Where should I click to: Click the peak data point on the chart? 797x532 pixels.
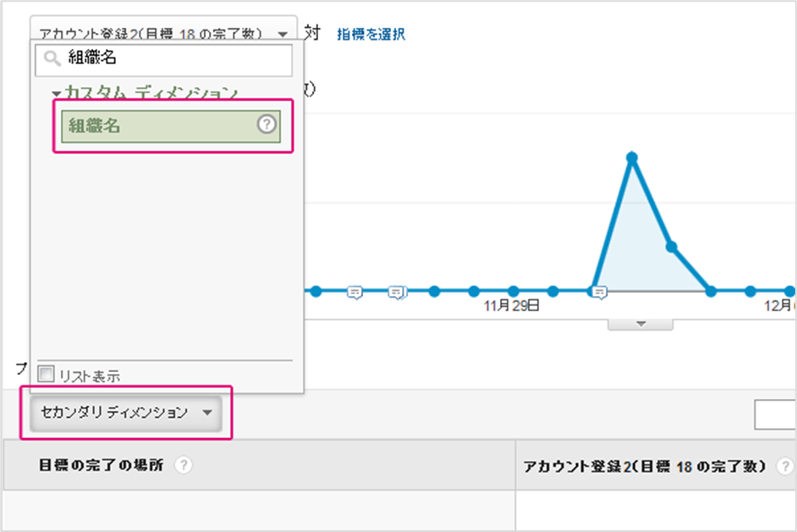631,156
